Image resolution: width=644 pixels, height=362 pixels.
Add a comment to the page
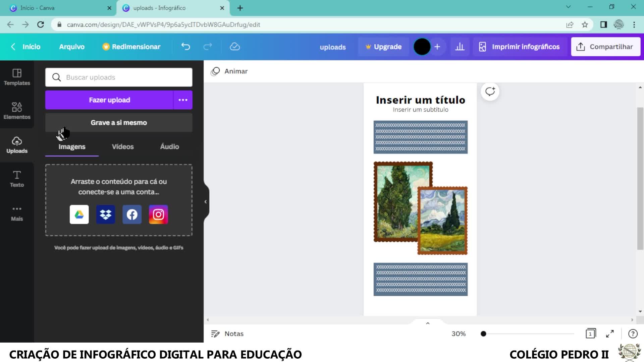[x=490, y=92]
